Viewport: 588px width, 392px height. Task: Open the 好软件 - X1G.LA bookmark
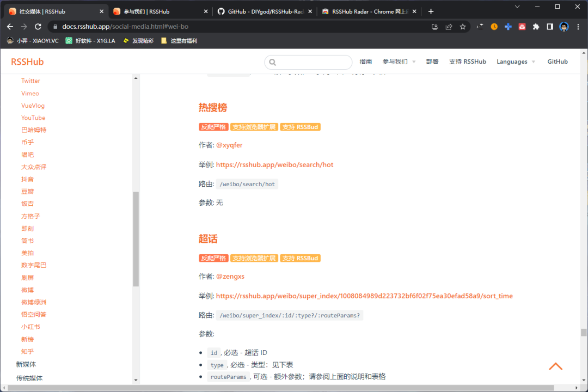[90, 40]
